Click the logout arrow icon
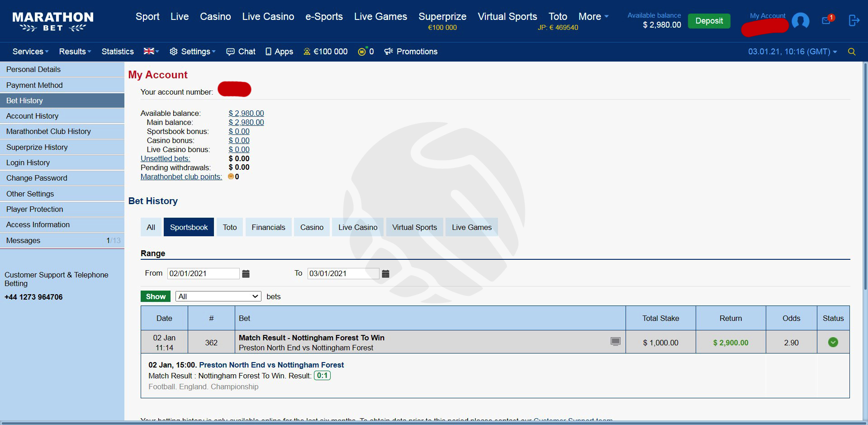 click(854, 20)
